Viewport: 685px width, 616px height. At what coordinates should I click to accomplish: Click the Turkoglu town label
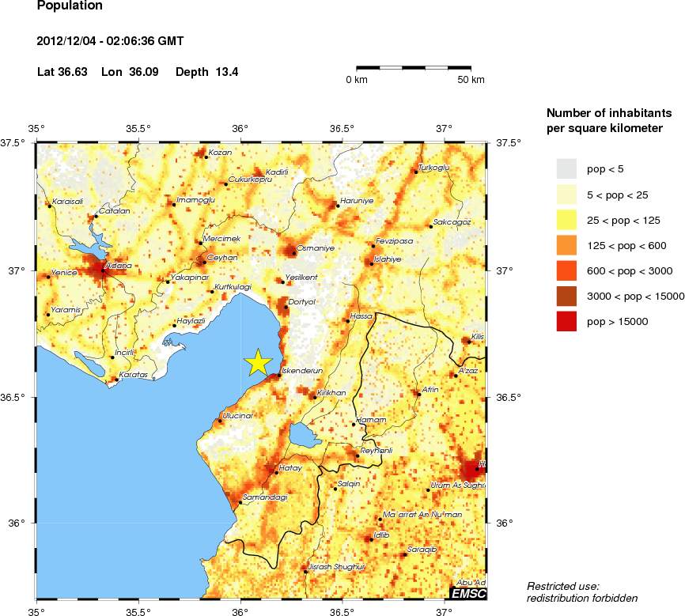[433, 168]
